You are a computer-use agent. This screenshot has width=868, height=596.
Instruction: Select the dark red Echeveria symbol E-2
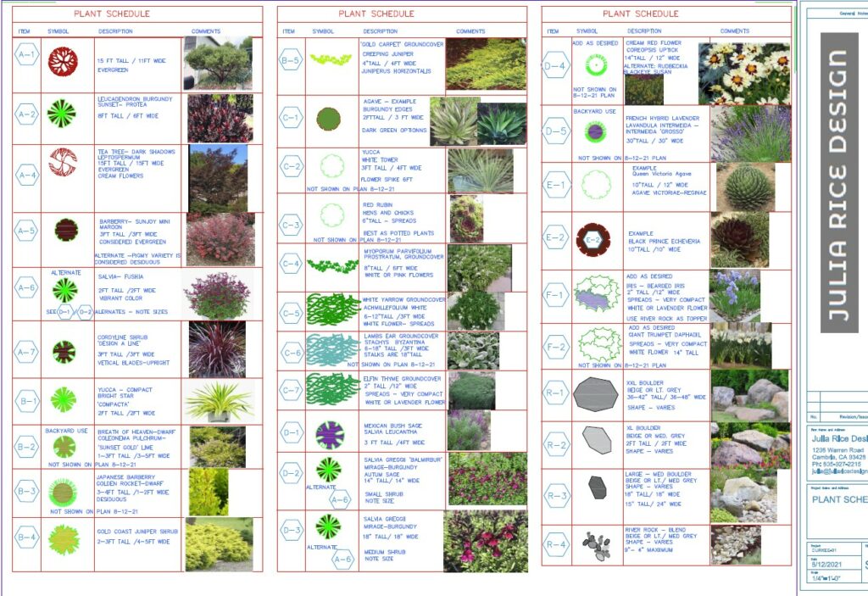[593, 240]
